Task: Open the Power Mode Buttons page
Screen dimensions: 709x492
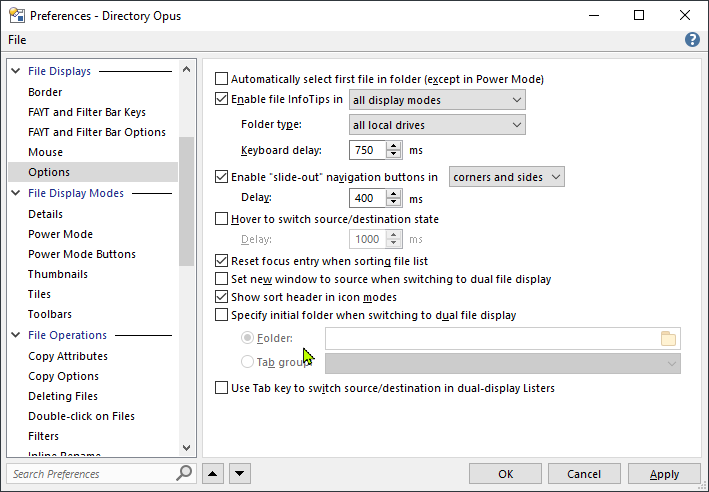Action: pos(82,254)
